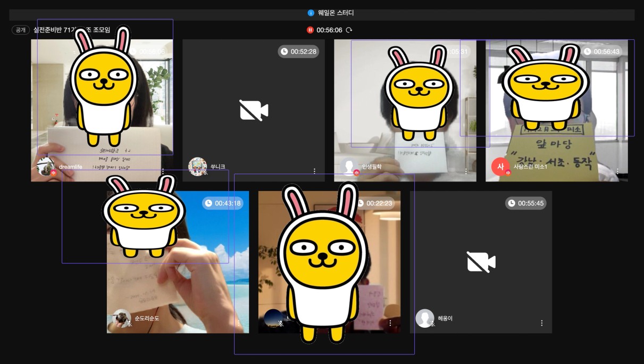Click the muted mic indicator on 순도리순도's avatar
Image resolution: width=644 pixels, height=364 pixels.
(129, 324)
